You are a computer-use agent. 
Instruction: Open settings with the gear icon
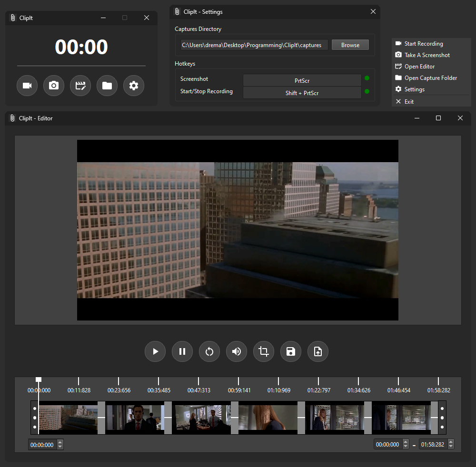[x=134, y=86]
